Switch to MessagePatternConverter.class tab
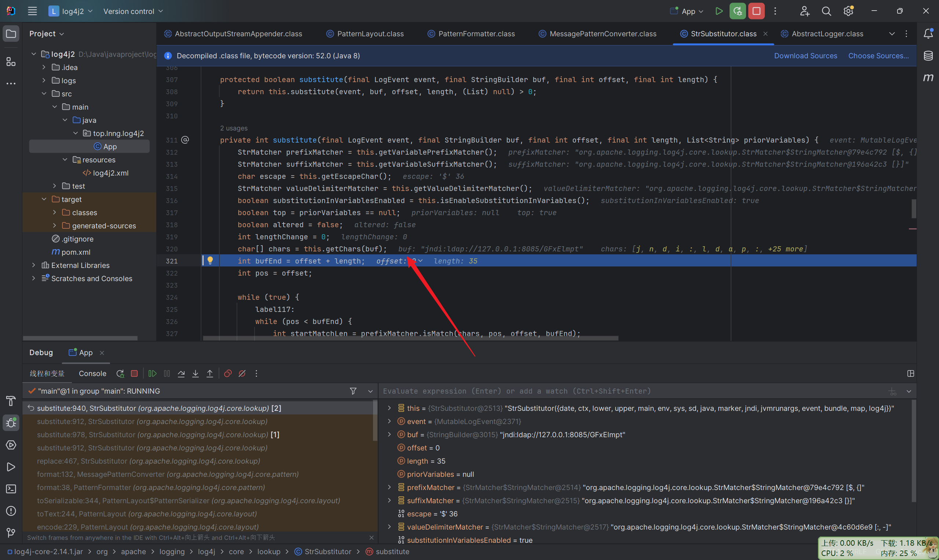 pos(598,34)
